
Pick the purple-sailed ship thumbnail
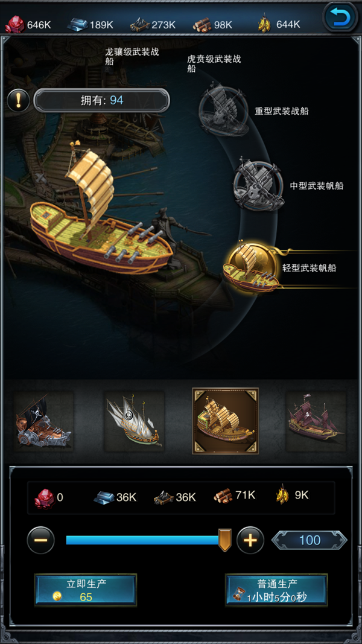point(316,421)
